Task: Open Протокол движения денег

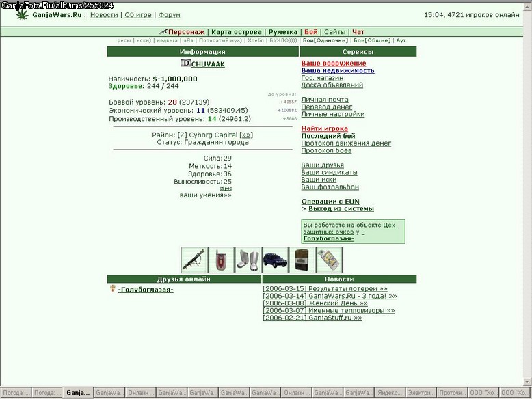Action: 346,143
